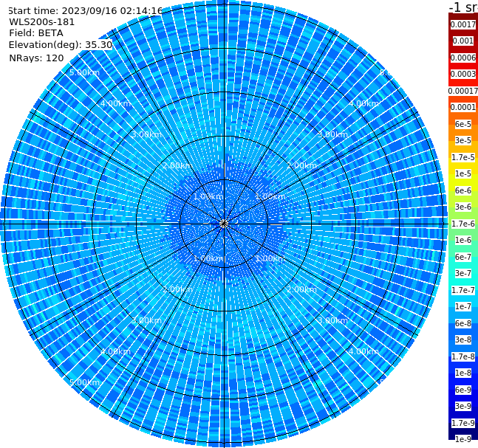This screenshot has width=478, height=448.
Task: Pick the 1e-9 colorbar tick label
Action: click(463, 439)
